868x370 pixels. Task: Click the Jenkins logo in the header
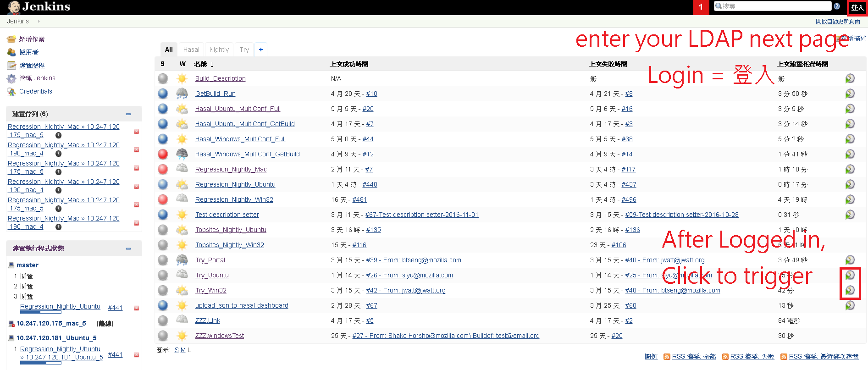pos(39,7)
